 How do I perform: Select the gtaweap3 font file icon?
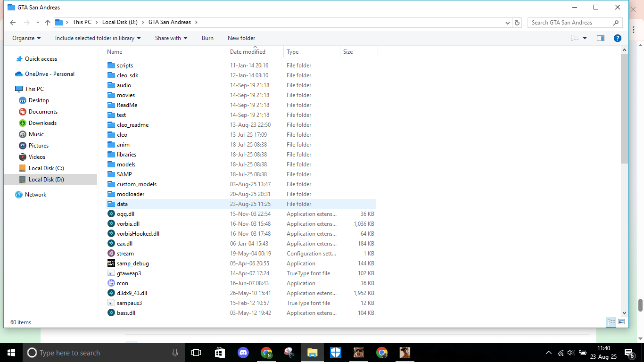(x=111, y=273)
